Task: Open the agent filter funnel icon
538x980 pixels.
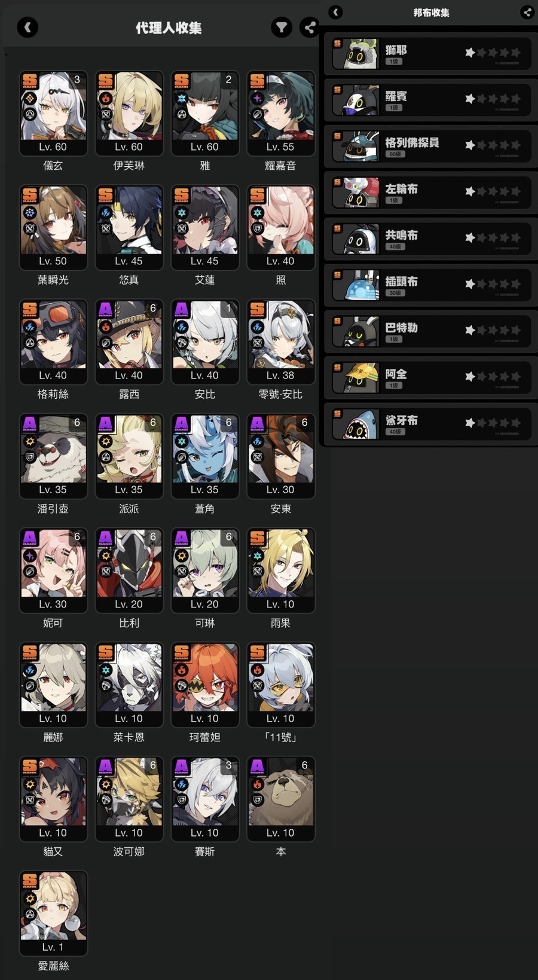Action: (x=282, y=27)
